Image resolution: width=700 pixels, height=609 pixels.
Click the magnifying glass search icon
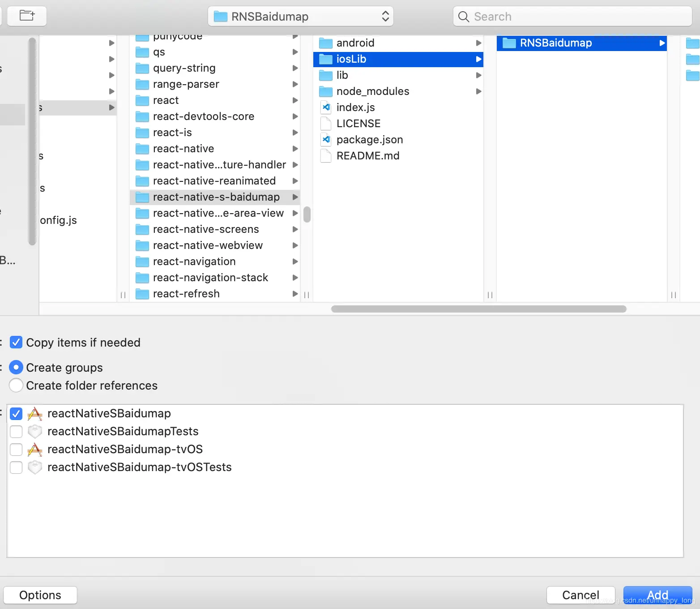coord(464,17)
